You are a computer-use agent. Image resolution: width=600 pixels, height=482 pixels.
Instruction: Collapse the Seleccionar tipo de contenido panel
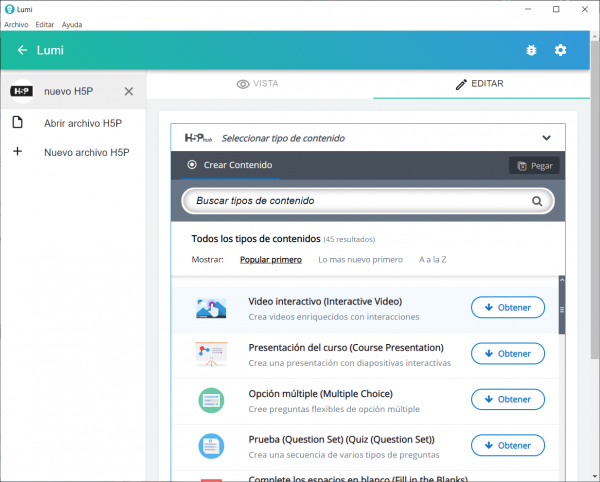pos(546,138)
